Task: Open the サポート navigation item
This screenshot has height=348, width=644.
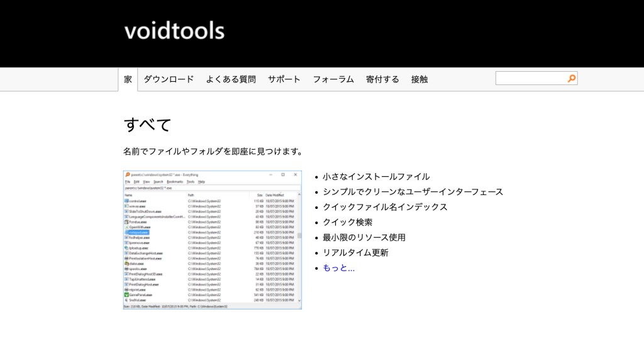Action: [284, 79]
